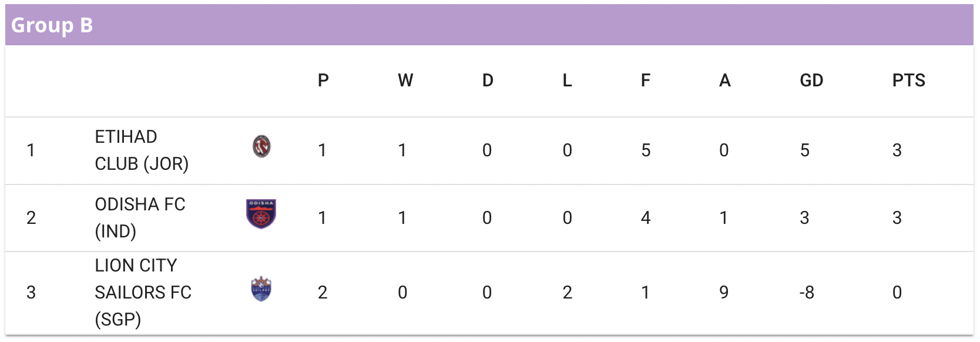Viewport: 980px width, 342px height.
Task: Select the A column header
Action: pyautogui.click(x=725, y=81)
